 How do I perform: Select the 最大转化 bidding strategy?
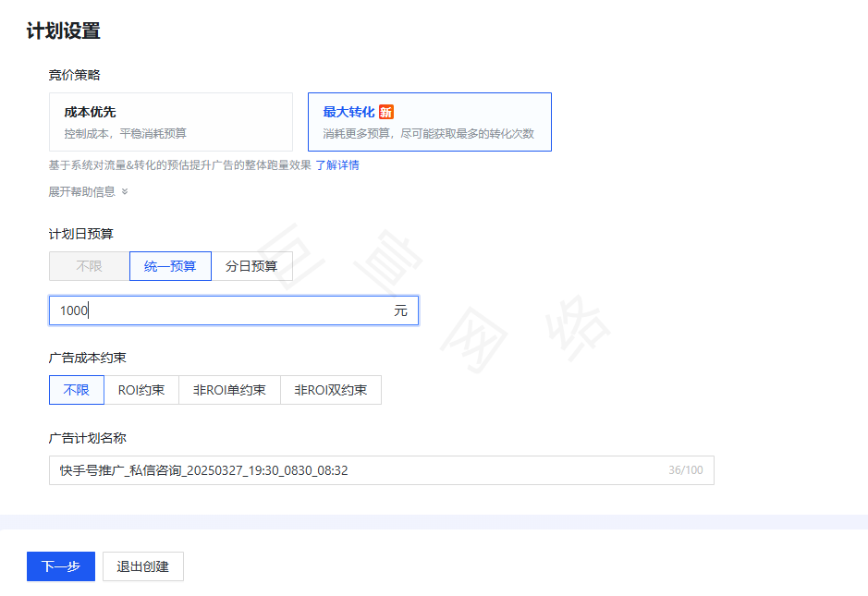tap(430, 121)
